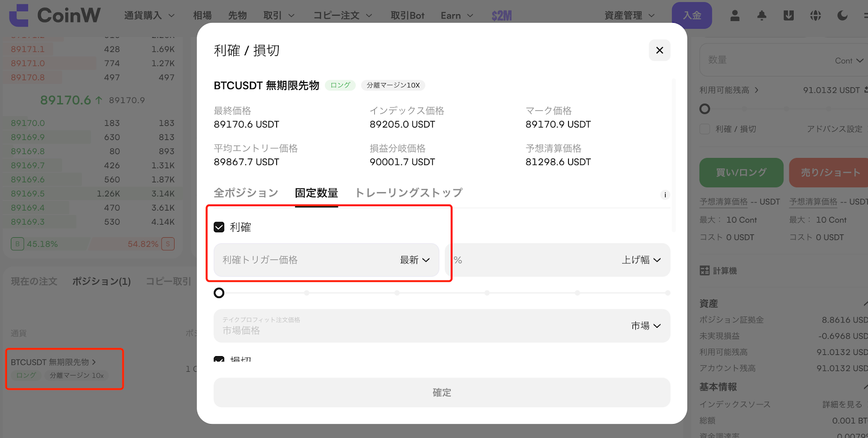Open the user profile icon
The width and height of the screenshot is (868, 438).
pyautogui.click(x=735, y=16)
